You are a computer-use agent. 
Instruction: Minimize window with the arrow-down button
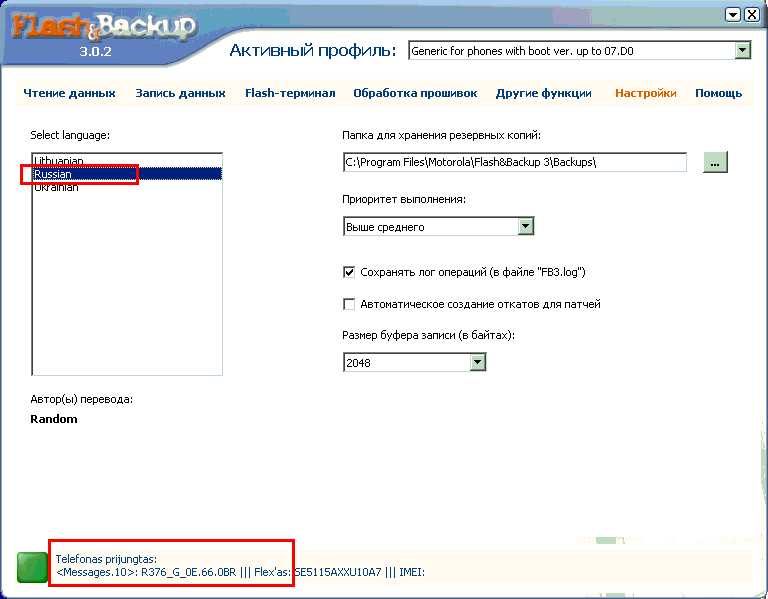pos(733,15)
